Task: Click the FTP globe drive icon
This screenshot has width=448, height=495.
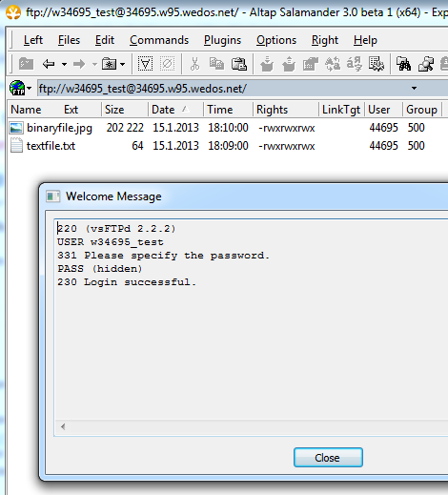Action: [x=17, y=88]
